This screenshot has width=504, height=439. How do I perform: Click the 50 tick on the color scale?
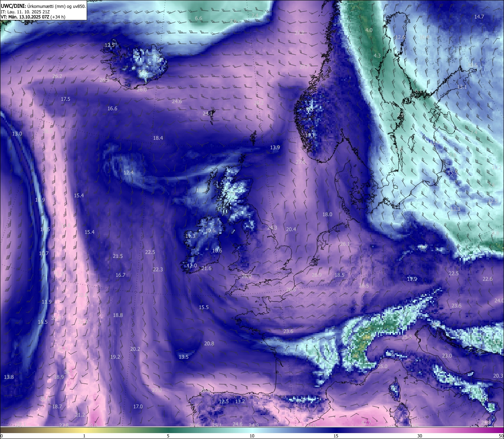(501, 436)
